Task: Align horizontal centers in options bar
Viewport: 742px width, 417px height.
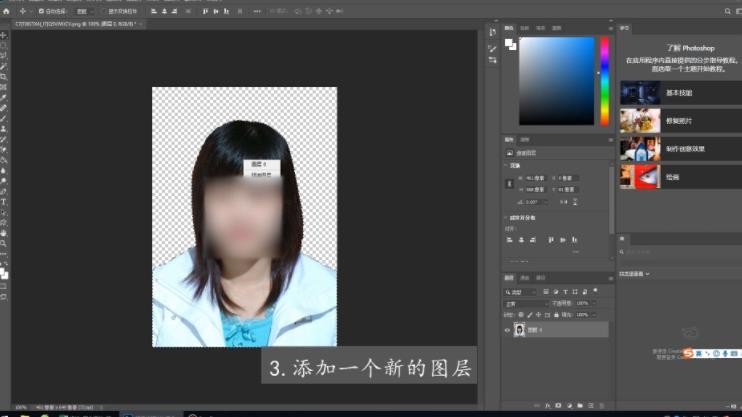Action: pyautogui.click(x=164, y=11)
